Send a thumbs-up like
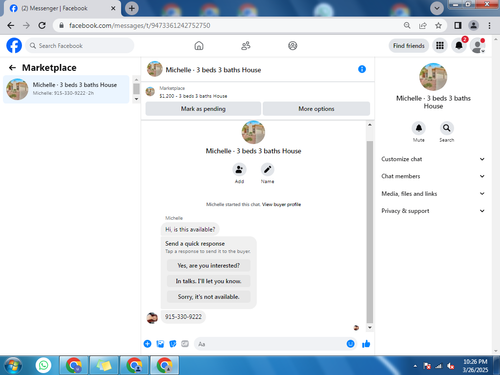 pos(366,344)
